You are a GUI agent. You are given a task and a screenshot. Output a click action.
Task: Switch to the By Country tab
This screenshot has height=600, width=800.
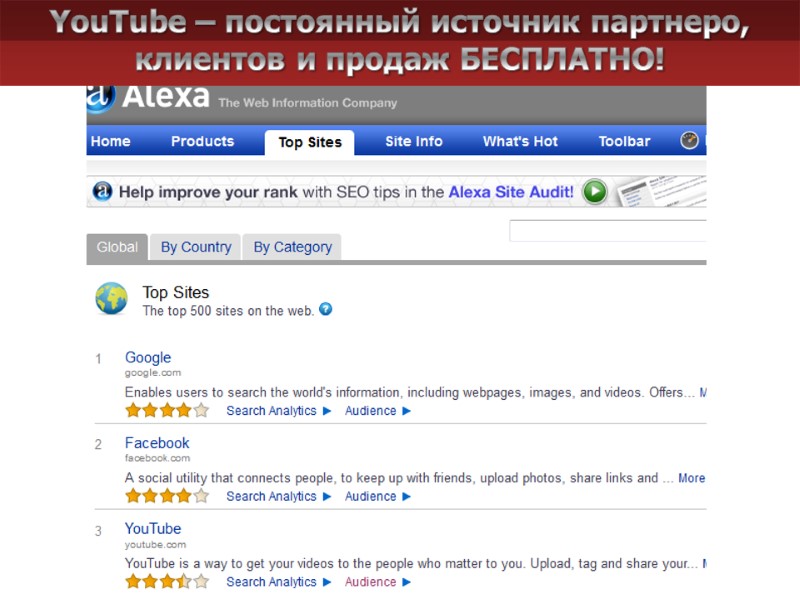coord(196,247)
